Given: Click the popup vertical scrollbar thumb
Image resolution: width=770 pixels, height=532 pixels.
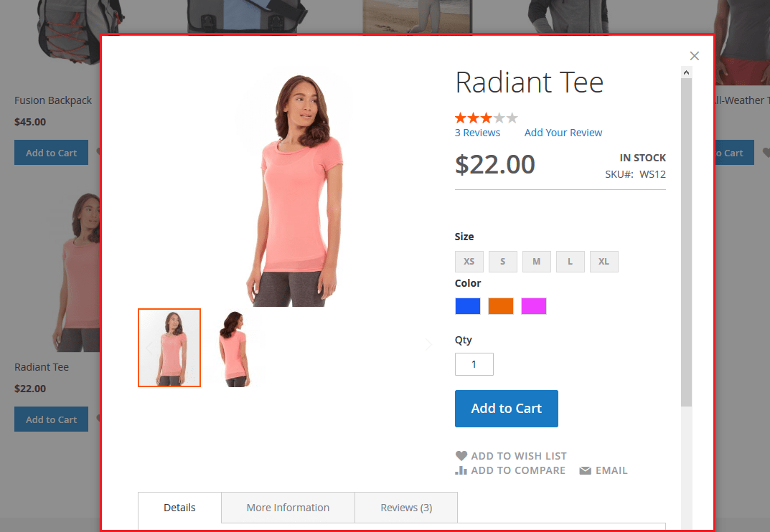Looking at the screenshot, I should pyautogui.click(x=687, y=242).
